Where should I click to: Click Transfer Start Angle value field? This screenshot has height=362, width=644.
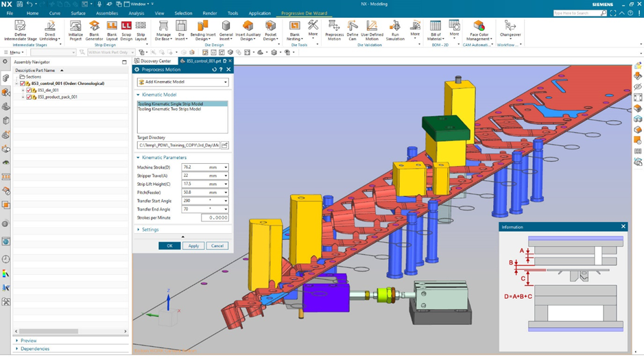[x=194, y=201]
